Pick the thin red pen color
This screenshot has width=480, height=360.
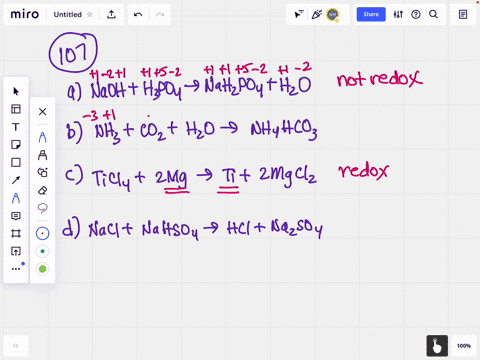point(42,233)
